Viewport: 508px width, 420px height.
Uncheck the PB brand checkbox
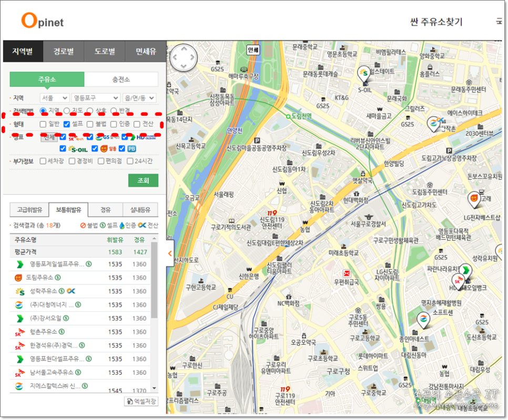coord(122,149)
